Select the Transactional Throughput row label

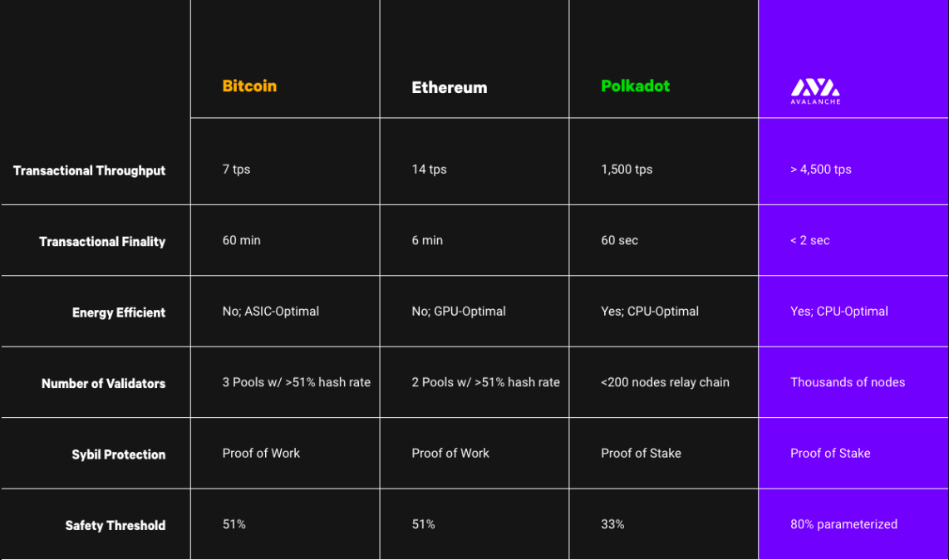90,170
